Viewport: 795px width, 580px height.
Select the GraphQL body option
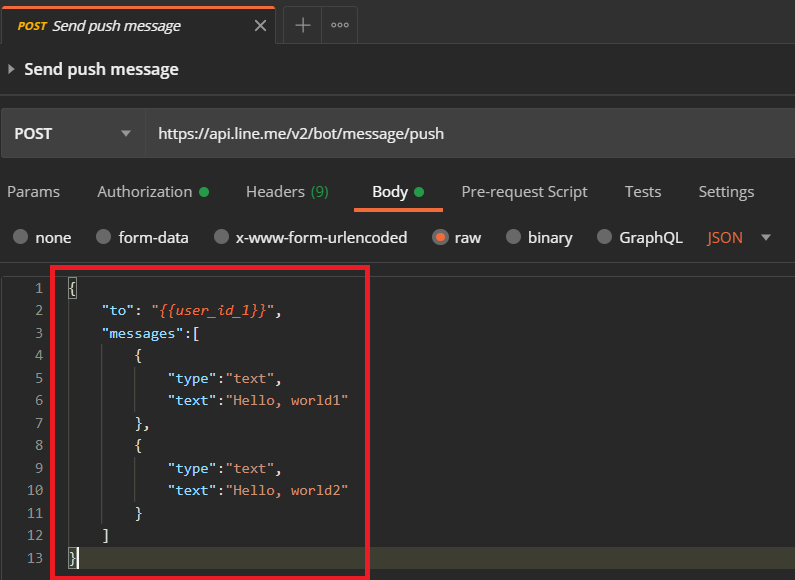639,237
